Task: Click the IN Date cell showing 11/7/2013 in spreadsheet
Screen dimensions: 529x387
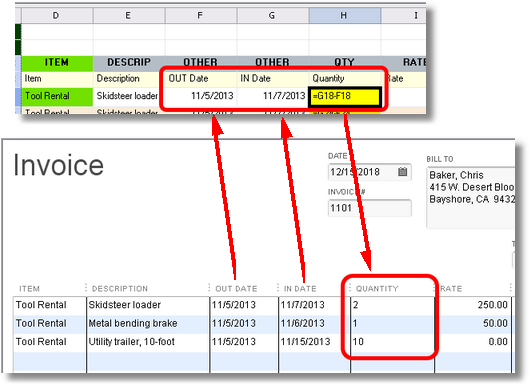Action: (273, 96)
